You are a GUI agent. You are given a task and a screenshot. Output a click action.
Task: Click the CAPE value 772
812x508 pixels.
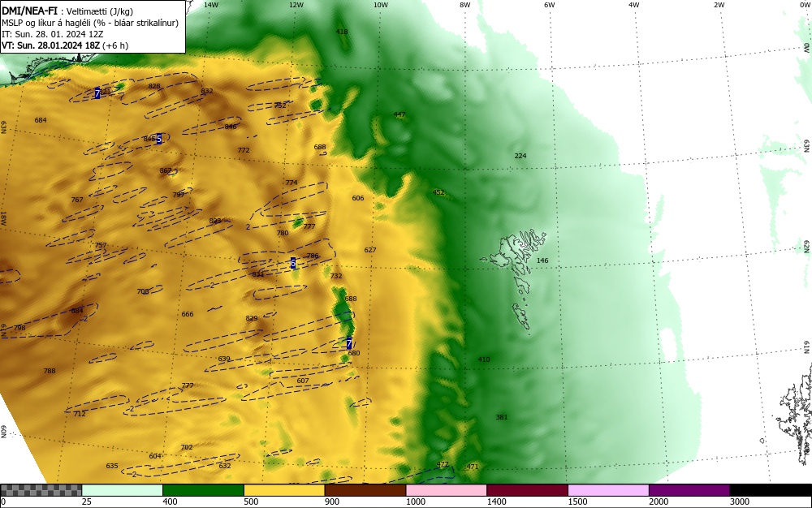coord(244,150)
